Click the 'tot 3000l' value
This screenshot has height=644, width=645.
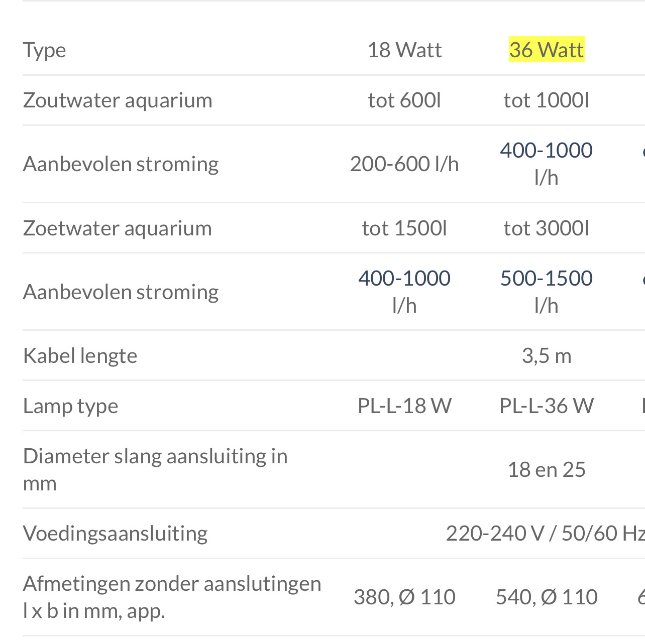547,228
